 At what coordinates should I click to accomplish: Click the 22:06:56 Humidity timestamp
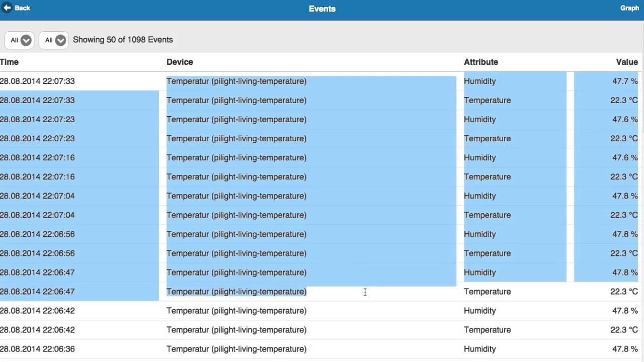coord(37,234)
